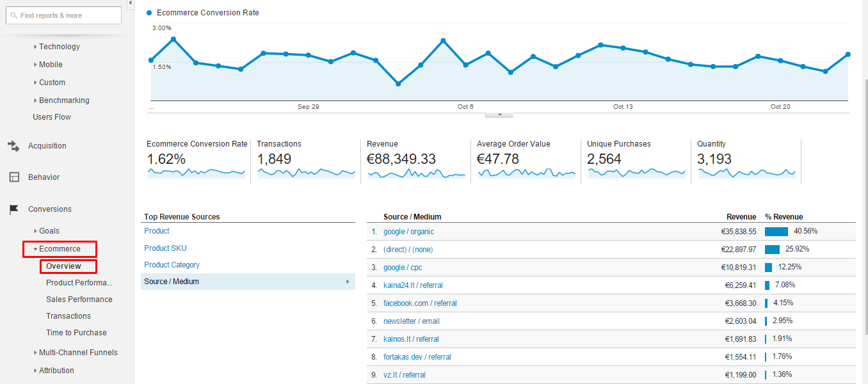Click the % Revenue column header

pos(784,217)
